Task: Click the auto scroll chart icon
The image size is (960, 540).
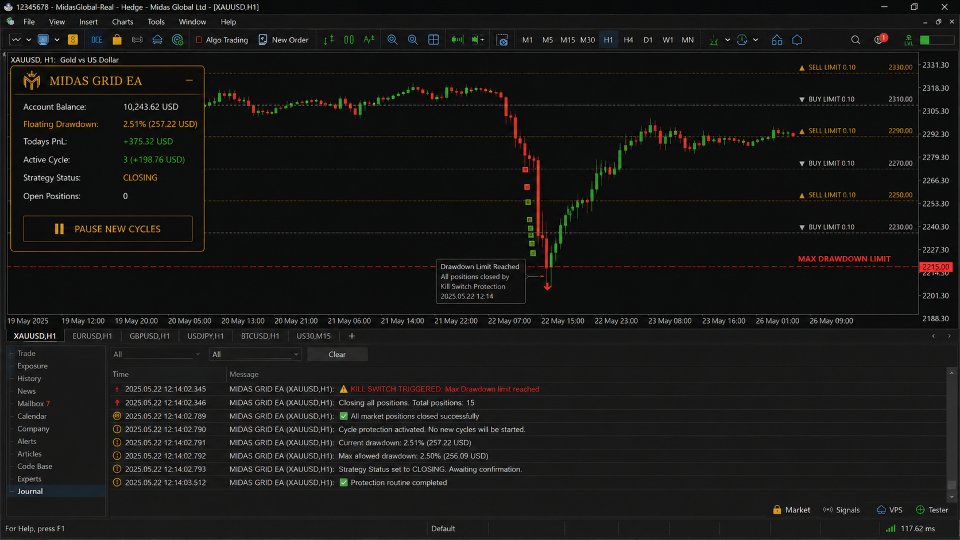Action: (457, 40)
